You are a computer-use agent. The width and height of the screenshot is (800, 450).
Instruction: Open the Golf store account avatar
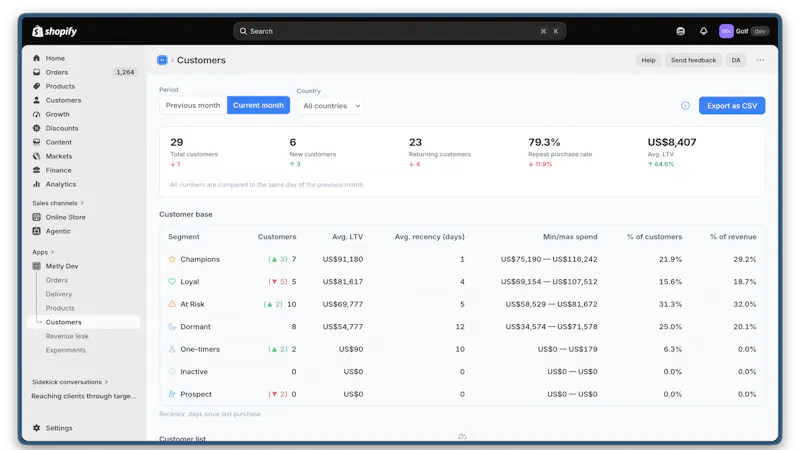pyautogui.click(x=726, y=31)
